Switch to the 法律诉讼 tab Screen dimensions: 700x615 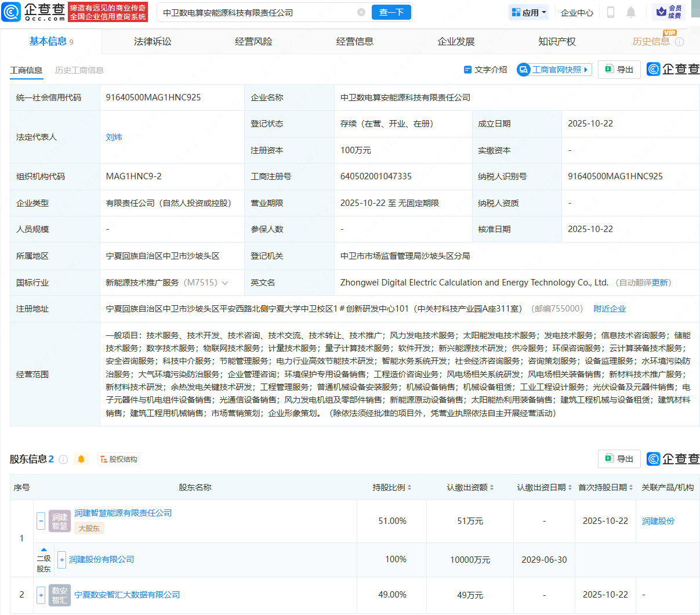[x=153, y=42]
